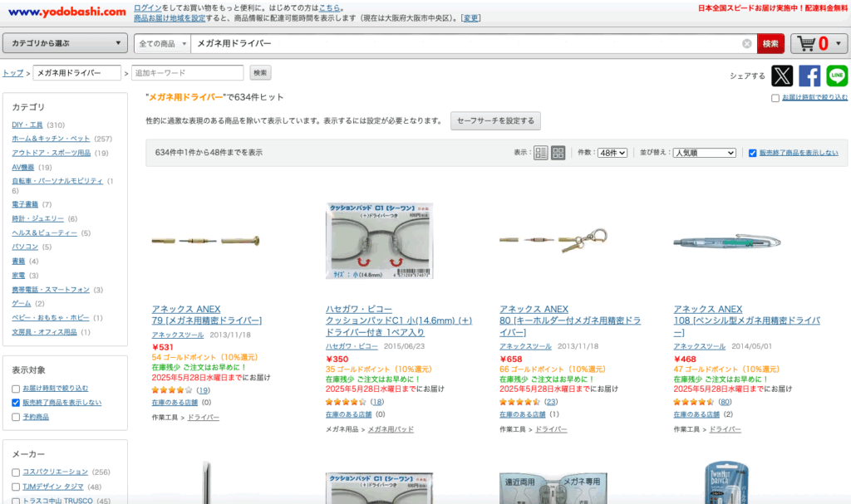The width and height of the screenshot is (851, 504).
Task: Open the ログイン link
Action: click(x=148, y=8)
